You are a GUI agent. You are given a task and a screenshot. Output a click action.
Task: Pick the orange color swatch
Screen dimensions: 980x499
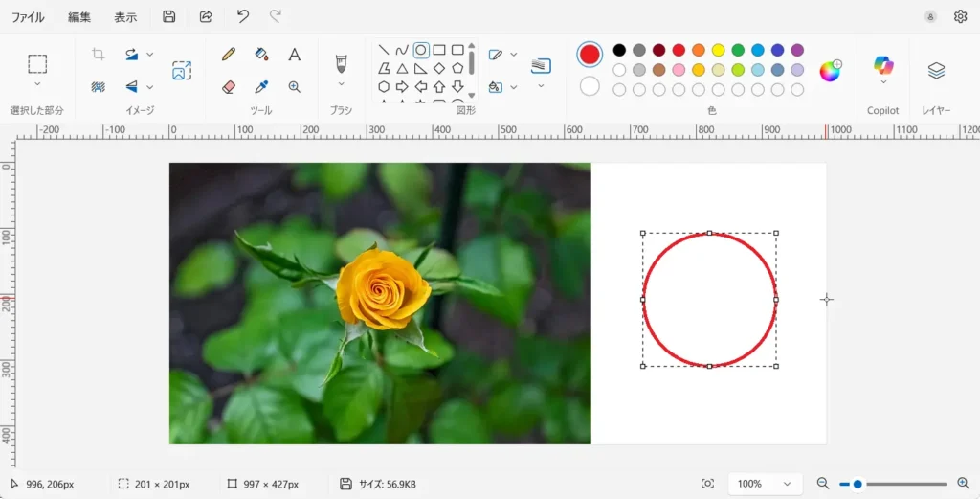pyautogui.click(x=698, y=50)
